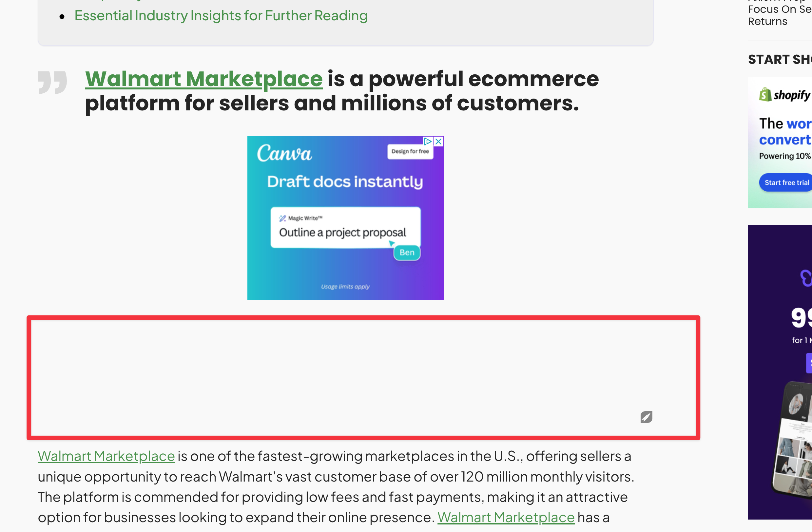Follow the Walmart Marketplace link before "has a"
The height and width of the screenshot is (532, 812).
[506, 518]
